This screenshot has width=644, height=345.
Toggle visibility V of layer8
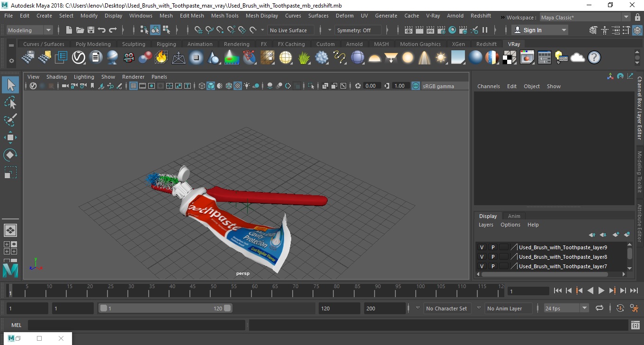[482, 257]
